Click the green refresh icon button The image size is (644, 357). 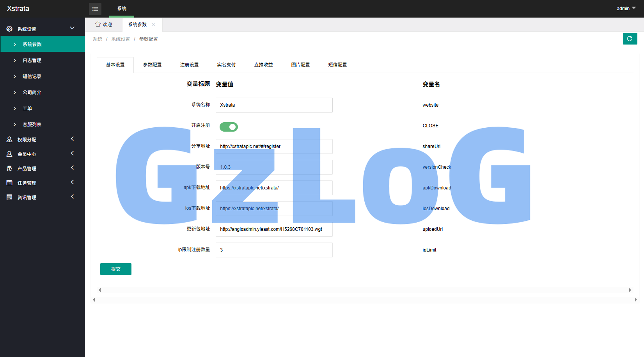tap(630, 39)
